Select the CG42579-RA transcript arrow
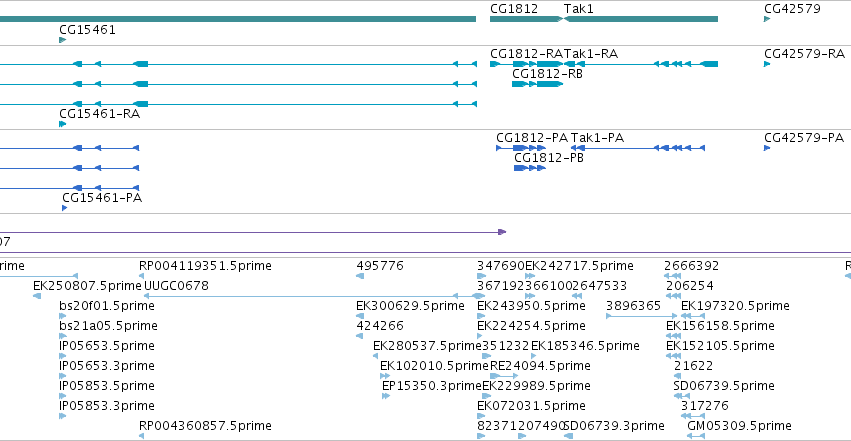Image resolution: width=851 pixels, height=441 pixels. [767, 64]
